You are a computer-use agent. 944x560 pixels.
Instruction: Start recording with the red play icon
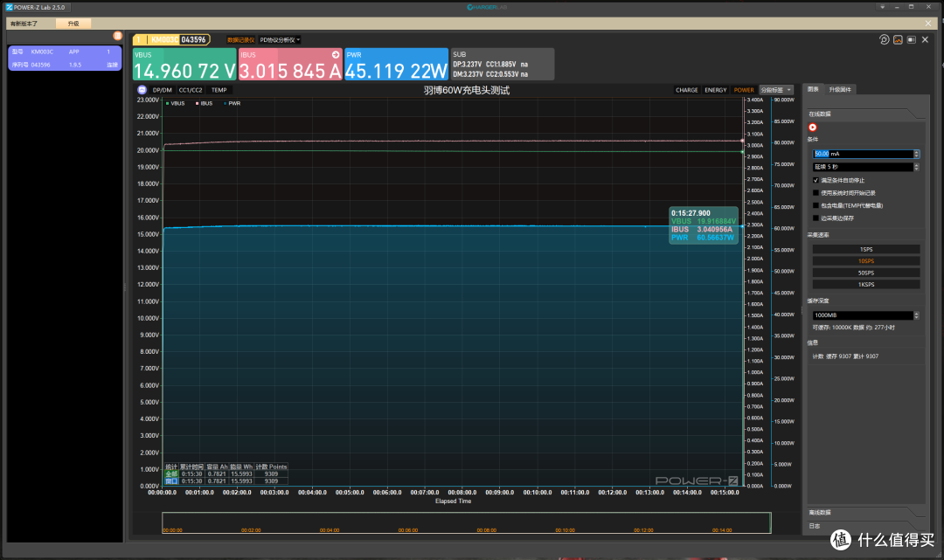click(x=813, y=128)
